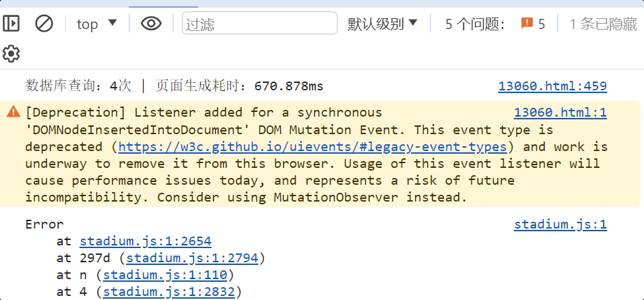Open the w3c legacy-event-types URL
Screen dimensions: 644x300
(312, 147)
